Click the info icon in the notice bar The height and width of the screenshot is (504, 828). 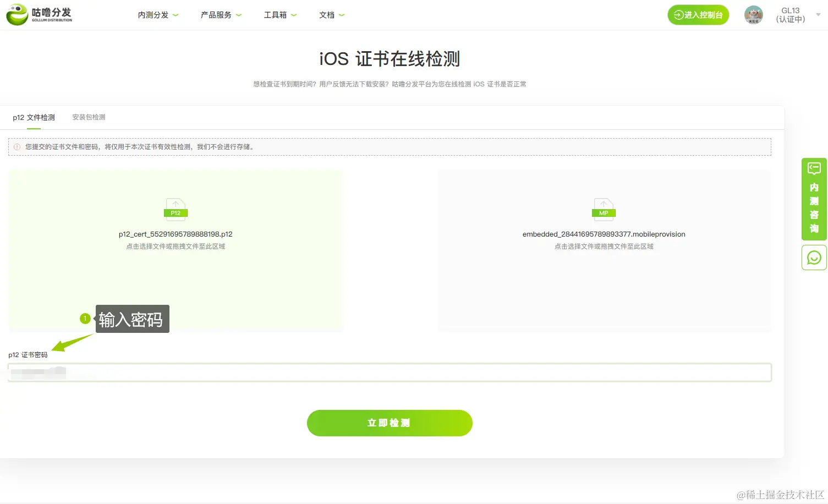16,146
